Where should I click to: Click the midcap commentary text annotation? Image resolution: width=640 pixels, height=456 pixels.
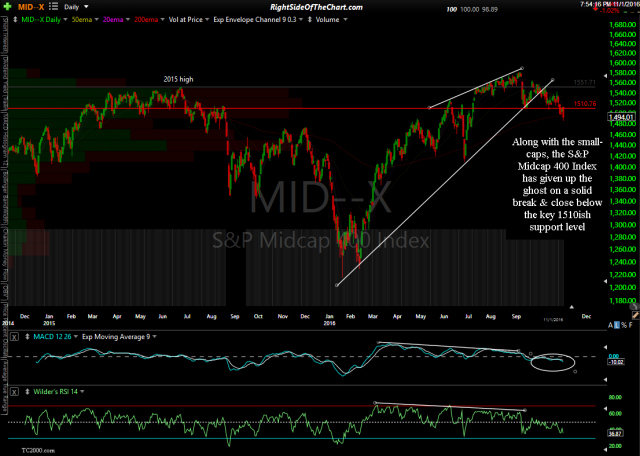pyautogui.click(x=557, y=184)
